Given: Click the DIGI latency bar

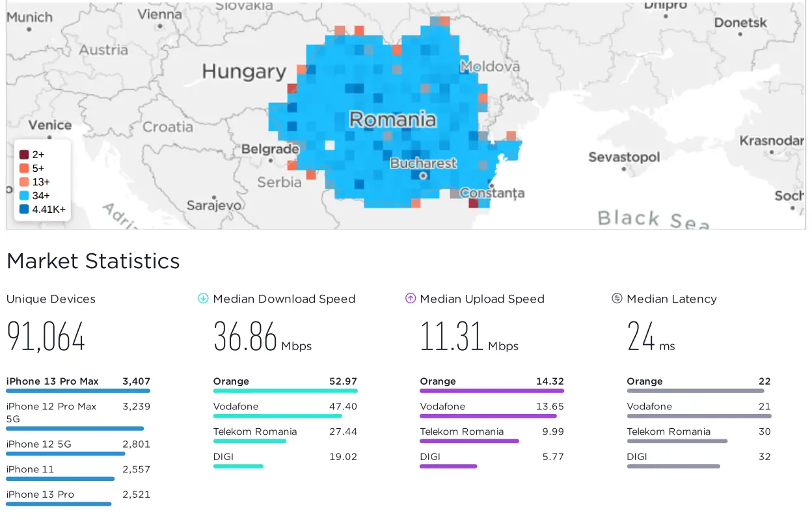Looking at the screenshot, I should (673, 466).
